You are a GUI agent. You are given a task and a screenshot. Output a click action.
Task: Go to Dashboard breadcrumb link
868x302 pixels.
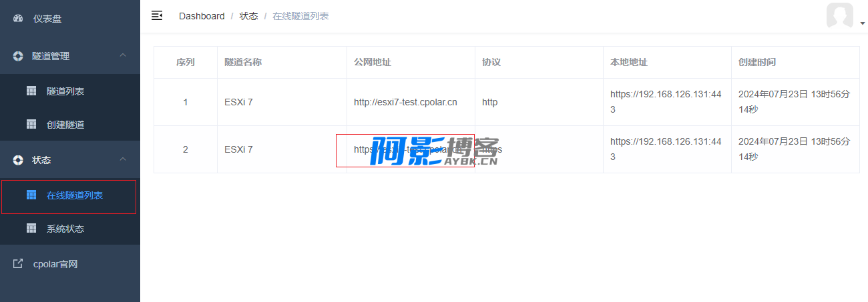(x=202, y=16)
